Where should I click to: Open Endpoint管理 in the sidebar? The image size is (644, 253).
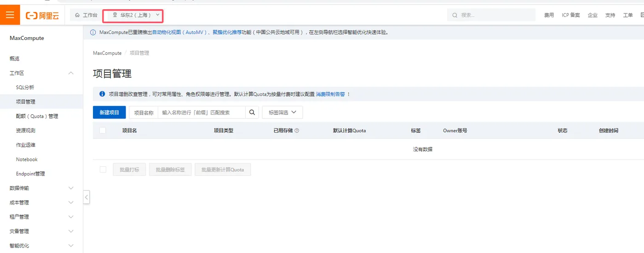pos(30,174)
